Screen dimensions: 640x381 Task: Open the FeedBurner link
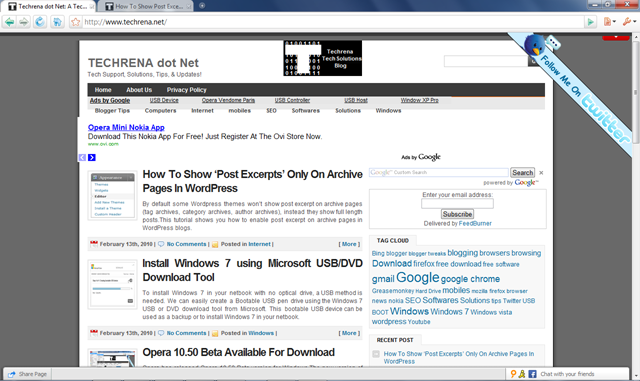pos(475,224)
